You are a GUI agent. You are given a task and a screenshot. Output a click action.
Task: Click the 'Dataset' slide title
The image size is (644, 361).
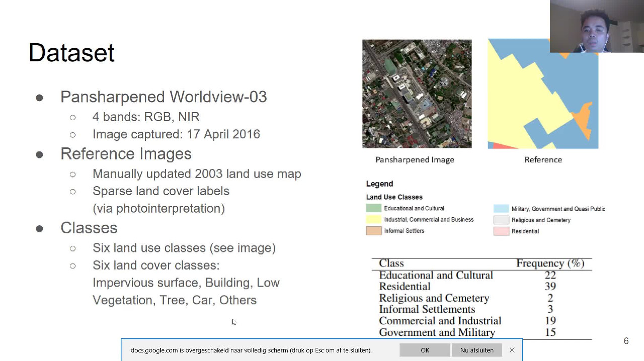[71, 53]
